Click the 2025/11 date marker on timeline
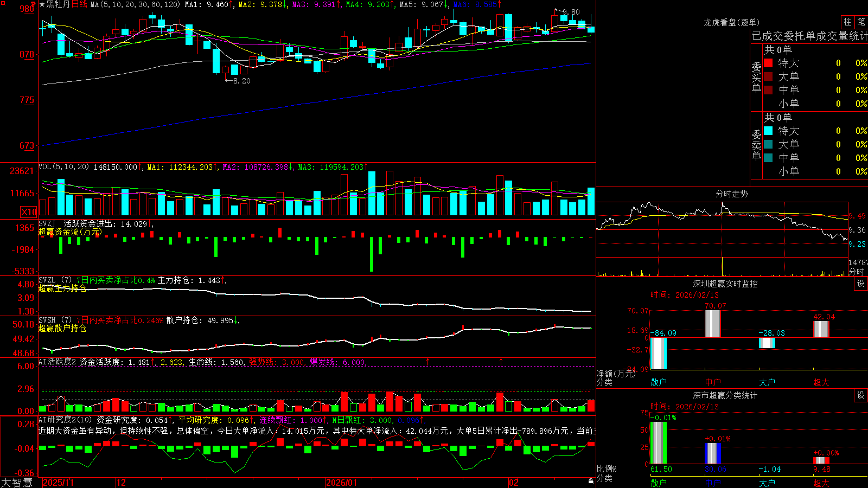The width and height of the screenshot is (868, 488). click(58, 483)
